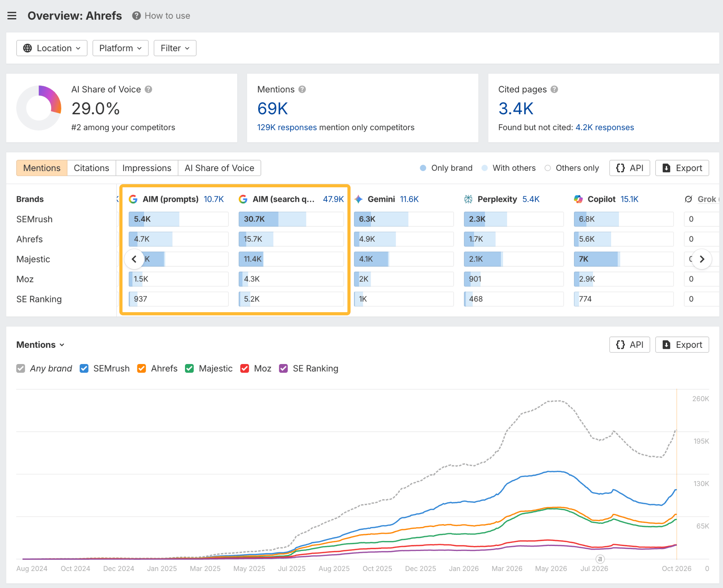Open the Location dropdown
The height and width of the screenshot is (588, 723).
(52, 48)
